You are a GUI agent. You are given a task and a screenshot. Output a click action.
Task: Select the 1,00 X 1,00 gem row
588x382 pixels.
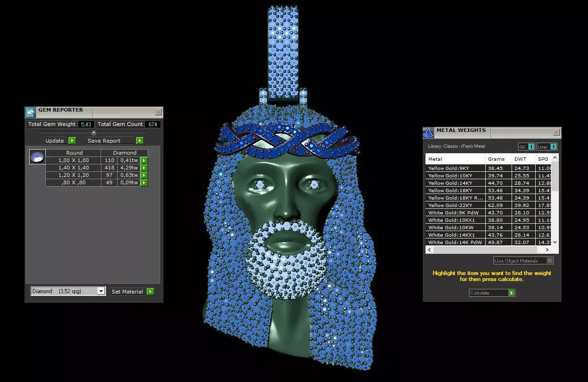97,160
